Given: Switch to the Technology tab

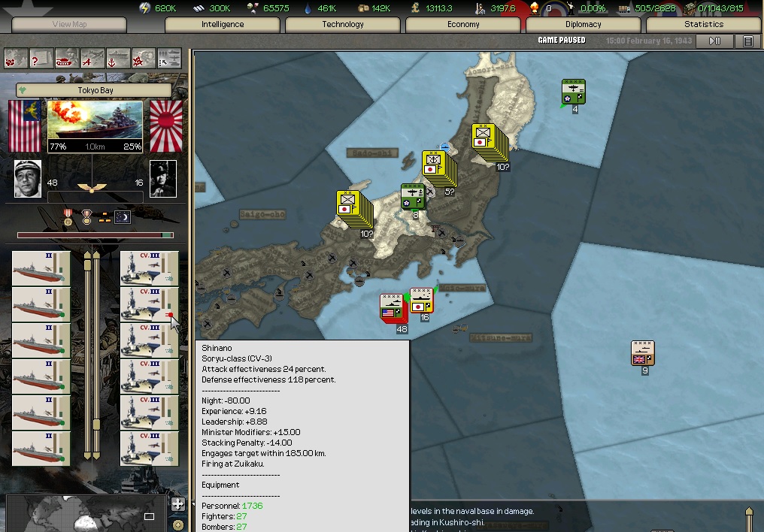Looking at the screenshot, I should (342, 24).
